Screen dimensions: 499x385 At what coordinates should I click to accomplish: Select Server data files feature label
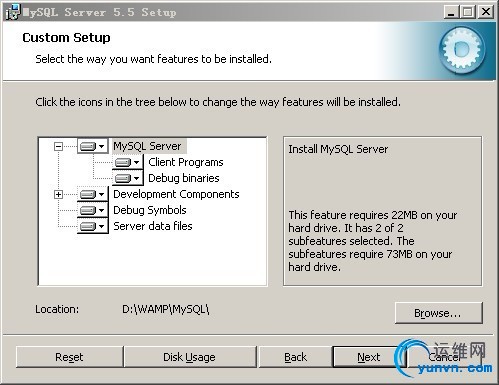(x=153, y=226)
